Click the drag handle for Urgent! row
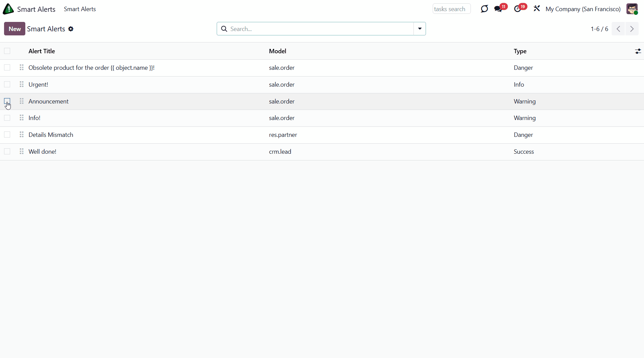Screen dimensions: 644x358 coord(22,85)
